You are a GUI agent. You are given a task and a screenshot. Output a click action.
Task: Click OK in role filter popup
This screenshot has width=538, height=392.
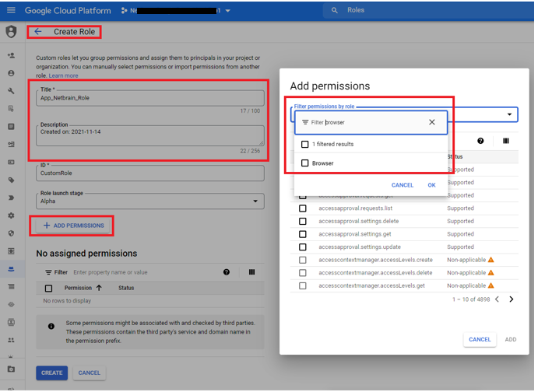431,185
